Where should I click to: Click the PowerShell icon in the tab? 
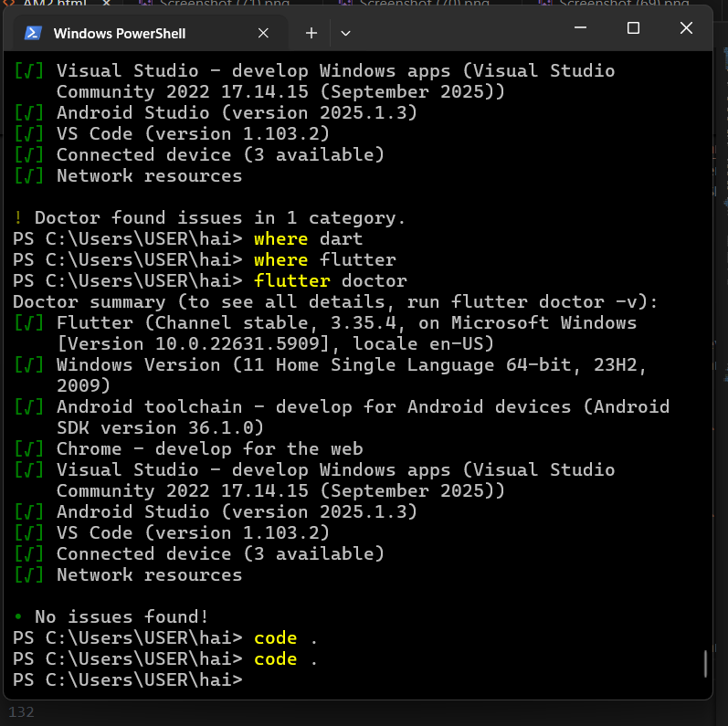coord(33,33)
